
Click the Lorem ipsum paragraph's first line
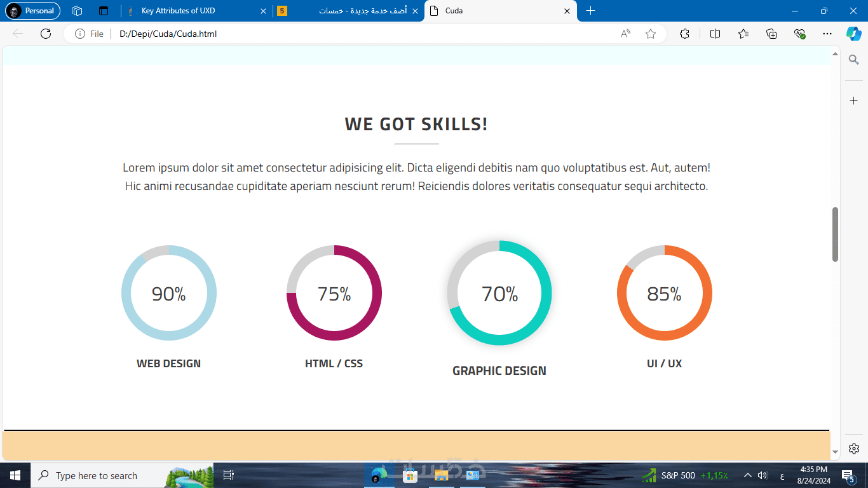pyautogui.click(x=416, y=168)
